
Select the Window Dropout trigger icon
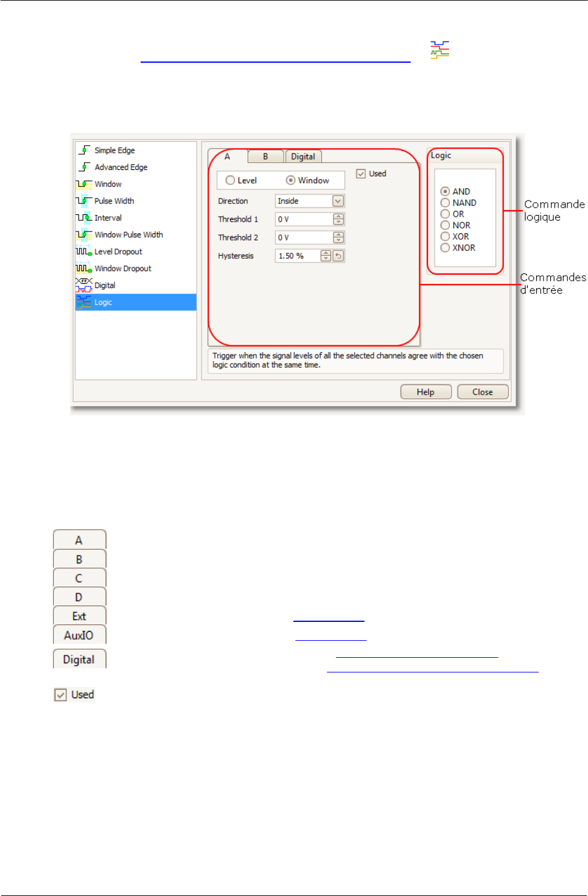tap(84, 269)
